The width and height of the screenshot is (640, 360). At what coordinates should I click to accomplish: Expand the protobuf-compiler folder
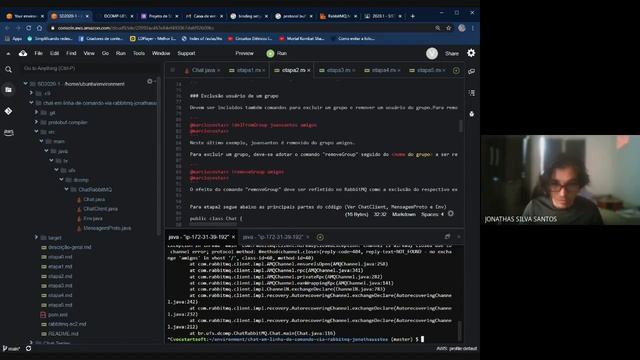[36, 122]
